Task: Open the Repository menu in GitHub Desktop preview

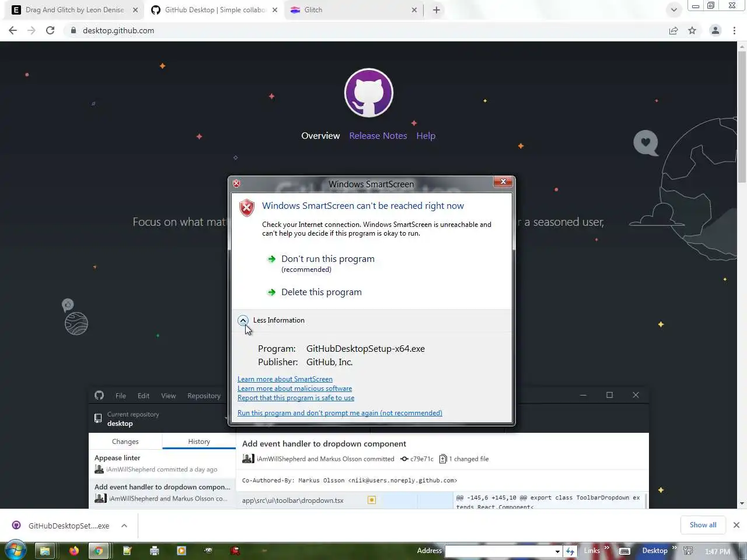Action: pyautogui.click(x=204, y=395)
